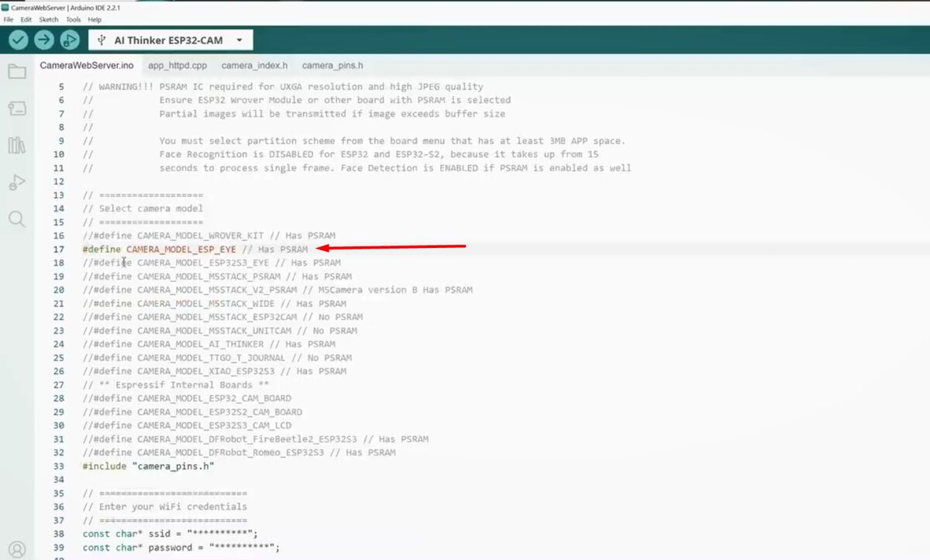Click the CAMERA_MODEL_M5STACK_ESP32CAM line

point(222,317)
